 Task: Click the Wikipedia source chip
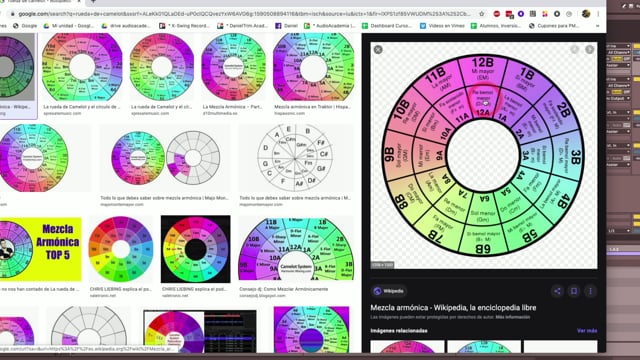pos(389,291)
